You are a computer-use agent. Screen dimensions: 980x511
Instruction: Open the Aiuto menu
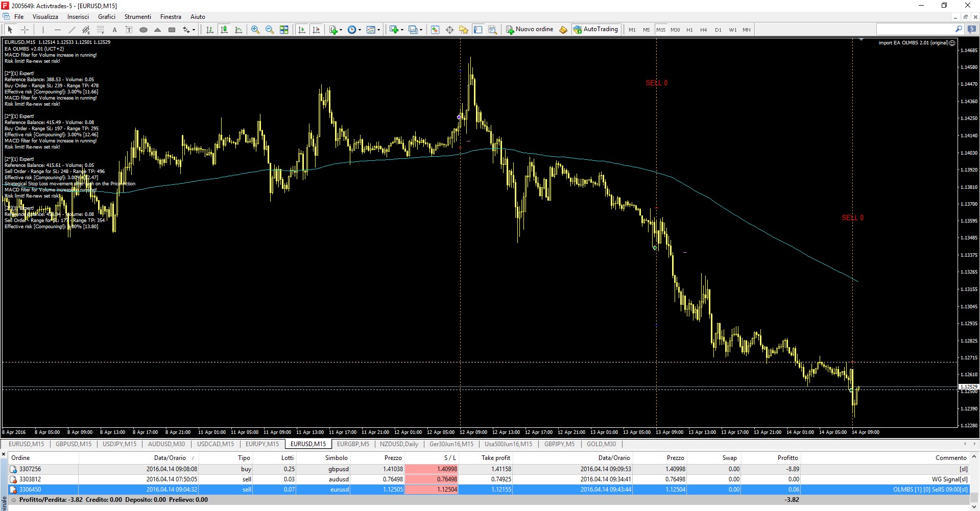click(198, 17)
